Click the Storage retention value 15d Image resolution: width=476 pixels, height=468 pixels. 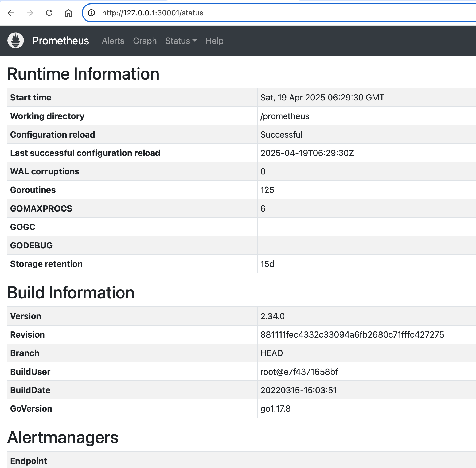click(x=267, y=264)
